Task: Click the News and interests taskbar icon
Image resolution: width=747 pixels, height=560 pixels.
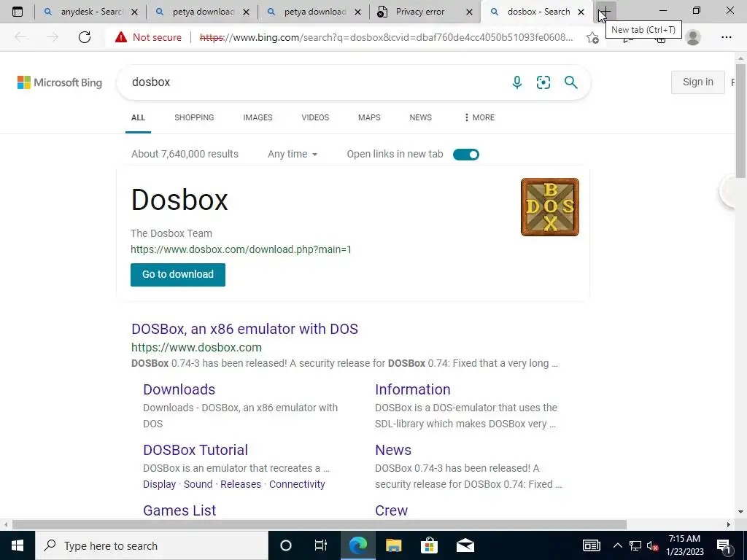Action: (591, 545)
